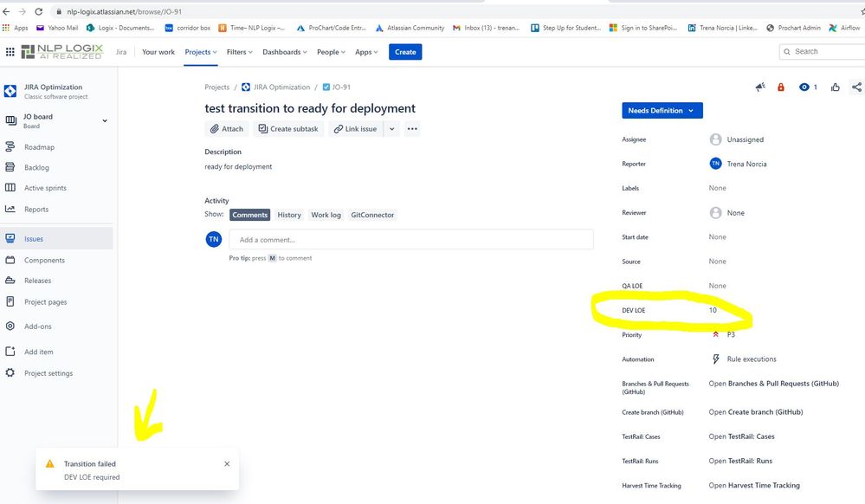Screen dimensions: 865x504
Task: Open the Atlassian Community bookmark
Action: click(x=410, y=28)
